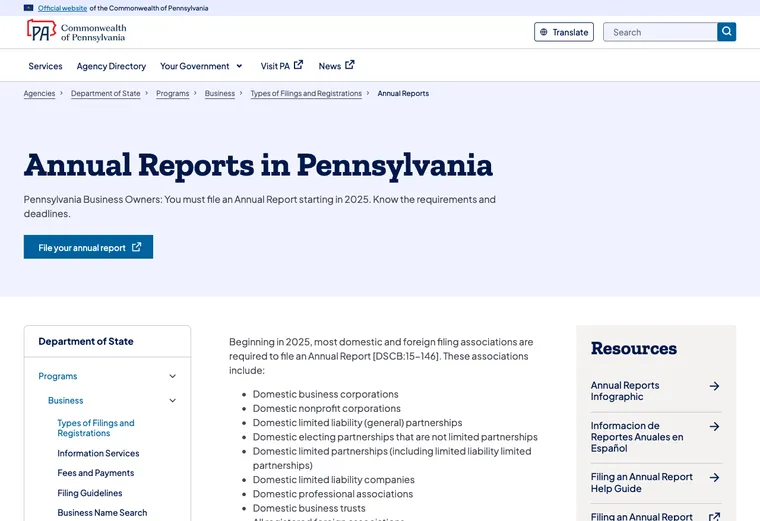
Task: Open Department of State sidebar heading
Action: tap(86, 341)
